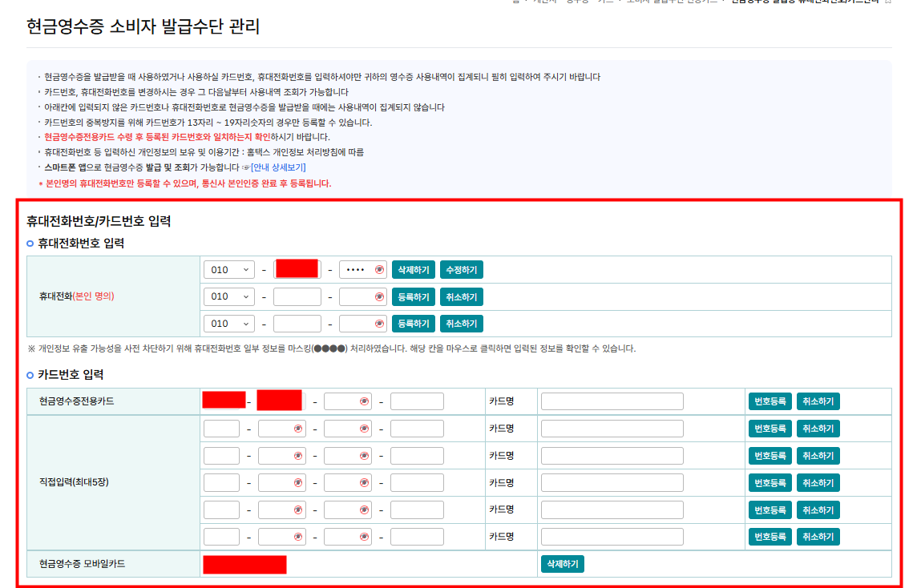
Task: Click 취소하기 for 현금영수증전용카드 row
Action: click(x=818, y=401)
